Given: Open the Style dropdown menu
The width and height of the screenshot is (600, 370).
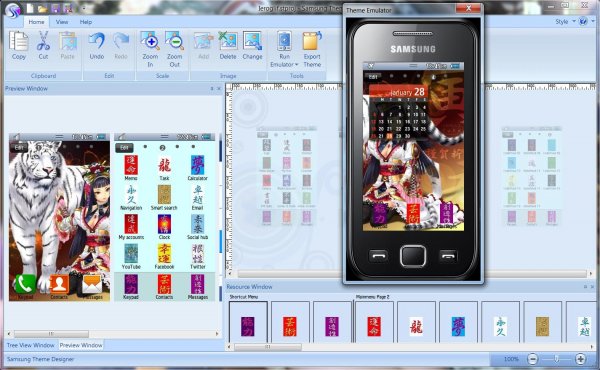Looking at the screenshot, I should click(x=566, y=21).
